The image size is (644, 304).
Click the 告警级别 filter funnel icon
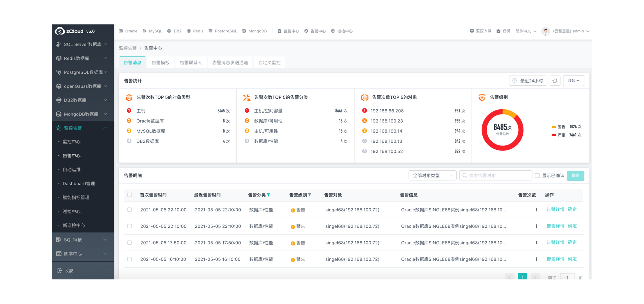[310, 195]
